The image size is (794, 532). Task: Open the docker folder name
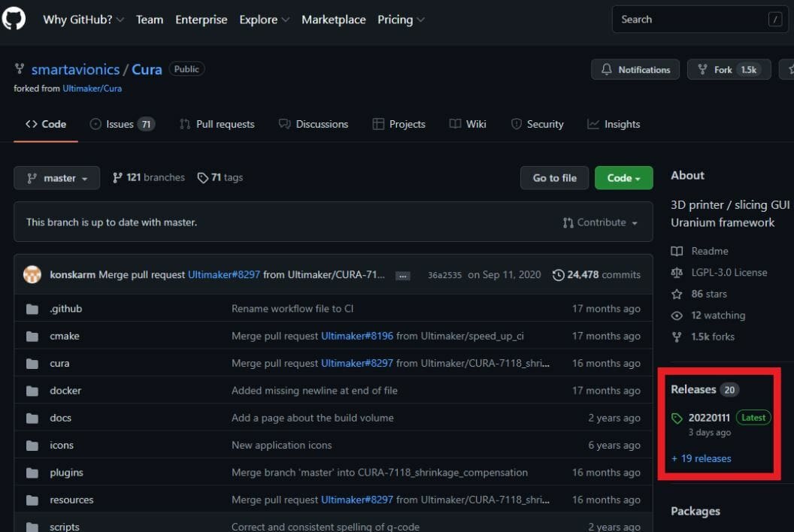[65, 391]
